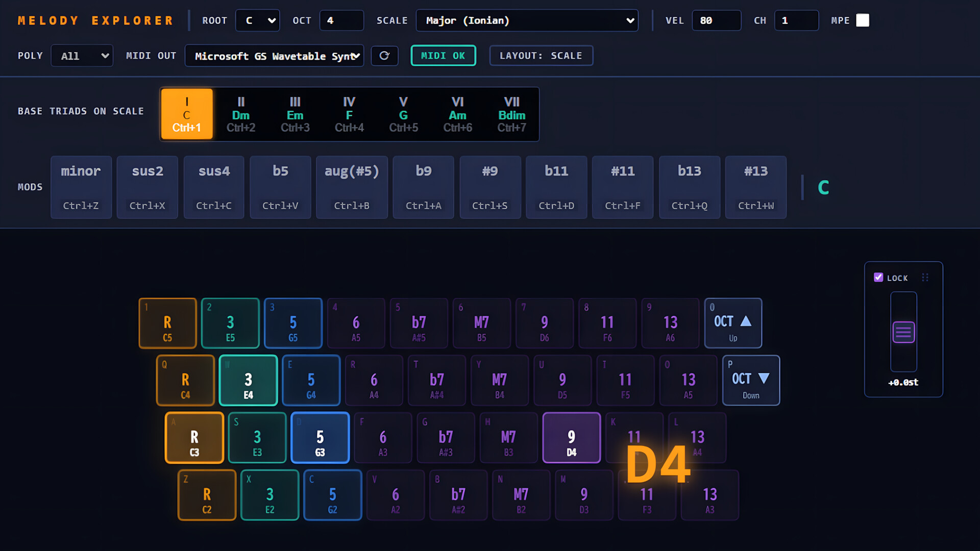Click the OCT input field
The image size is (980, 551).
(341, 20)
